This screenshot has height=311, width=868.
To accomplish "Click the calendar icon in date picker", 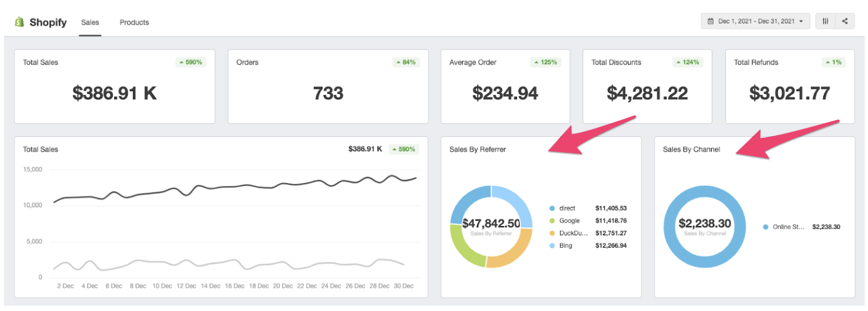I will 711,22.
